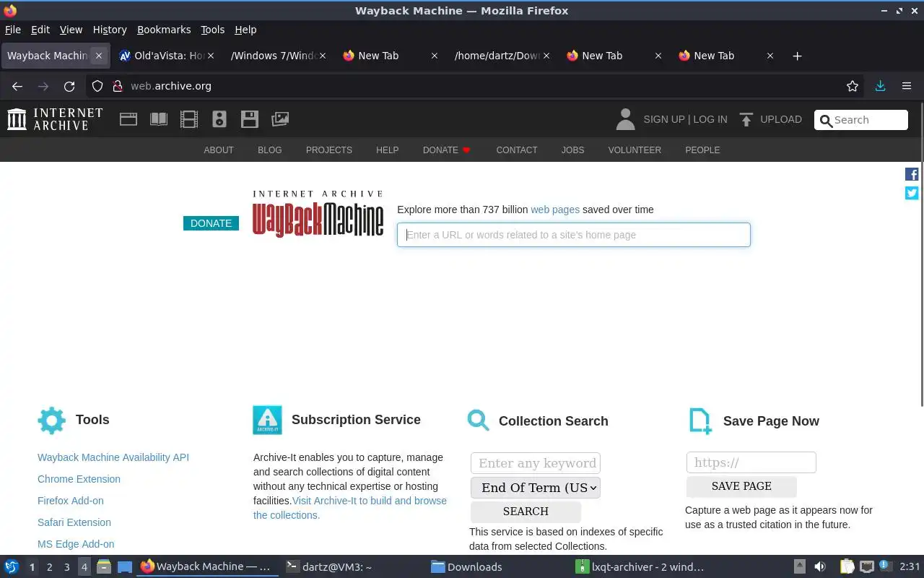Viewport: 924px width, 578px height.
Task: Focus the Save Page https:// field
Action: point(751,462)
